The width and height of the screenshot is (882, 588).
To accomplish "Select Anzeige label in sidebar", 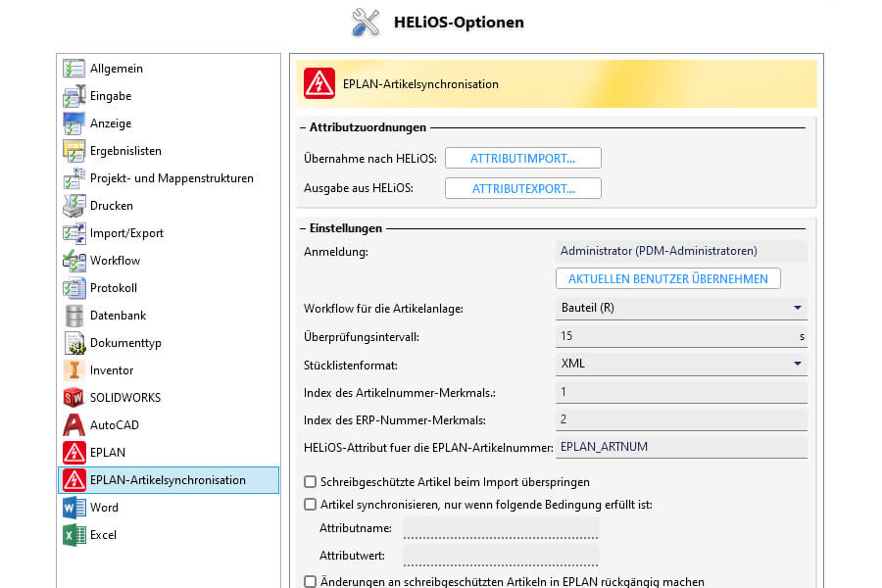I will 111,123.
